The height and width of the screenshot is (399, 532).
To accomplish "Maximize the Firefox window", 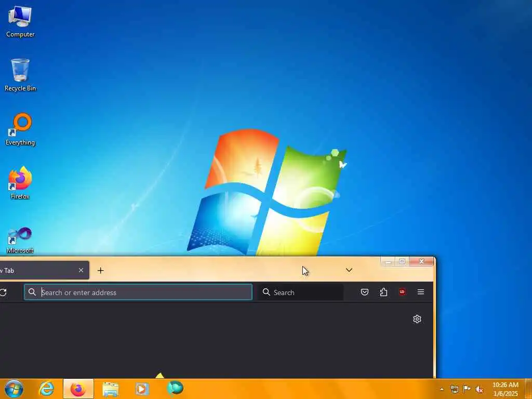I will tap(402, 261).
